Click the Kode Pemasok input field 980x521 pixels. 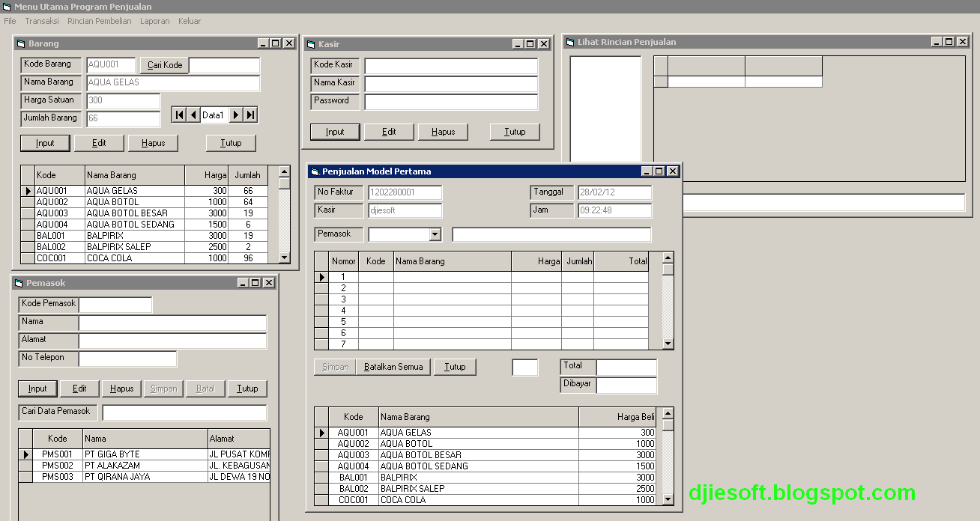(x=115, y=305)
